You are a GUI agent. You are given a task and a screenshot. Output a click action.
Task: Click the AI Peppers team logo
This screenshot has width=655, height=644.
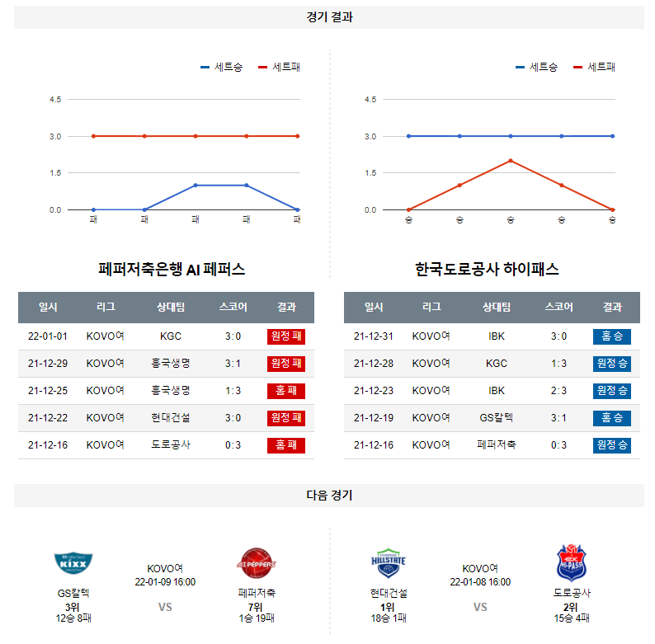point(256,563)
